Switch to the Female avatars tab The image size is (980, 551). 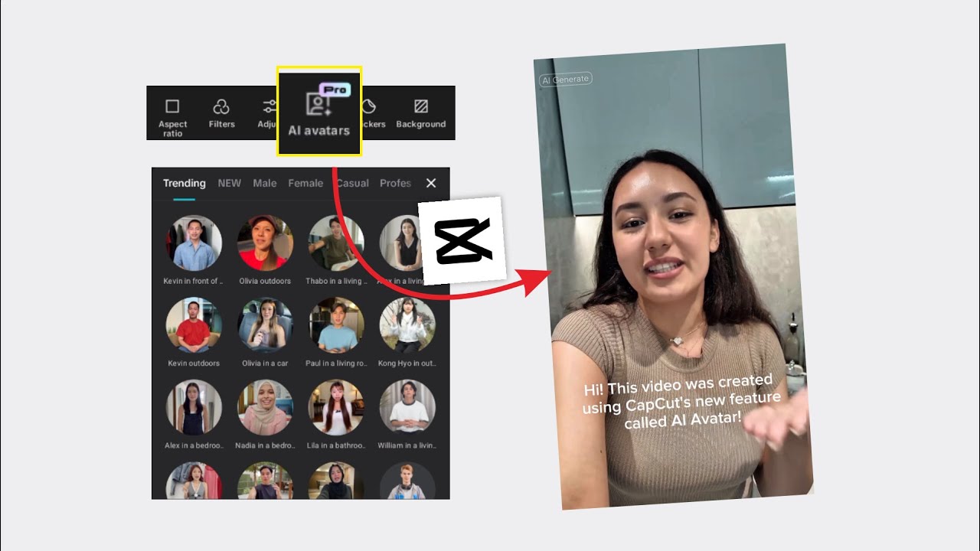pos(305,183)
